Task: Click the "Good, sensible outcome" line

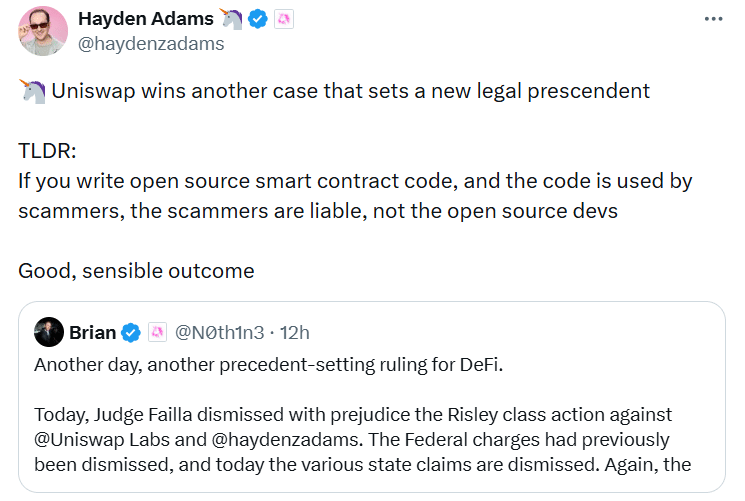Action: [x=136, y=271]
